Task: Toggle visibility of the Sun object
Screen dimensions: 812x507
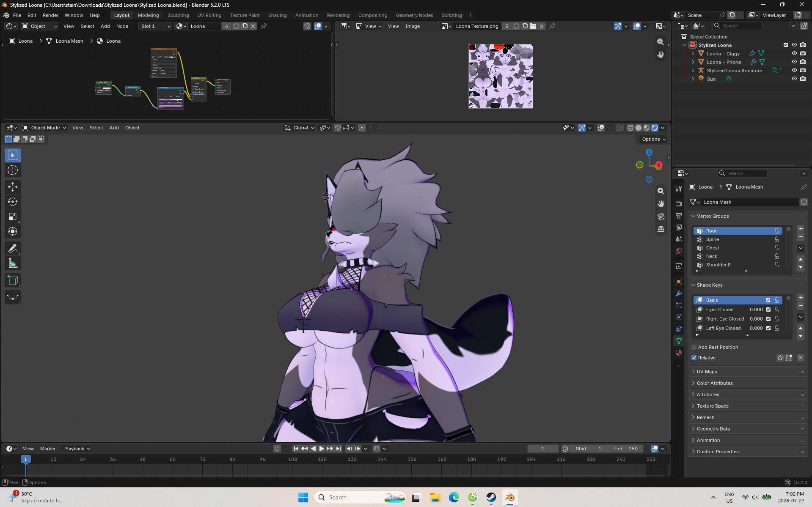Action: 794,79
